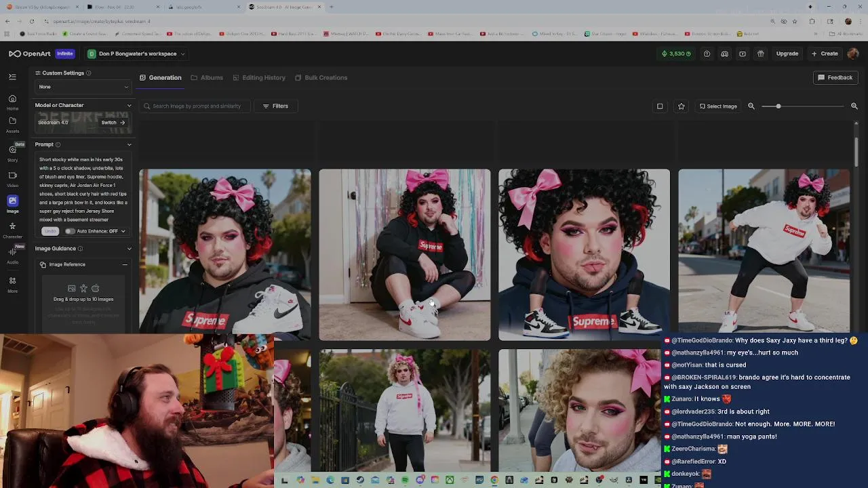
Task: Collapse the Image Guidance section
Action: (x=129, y=249)
